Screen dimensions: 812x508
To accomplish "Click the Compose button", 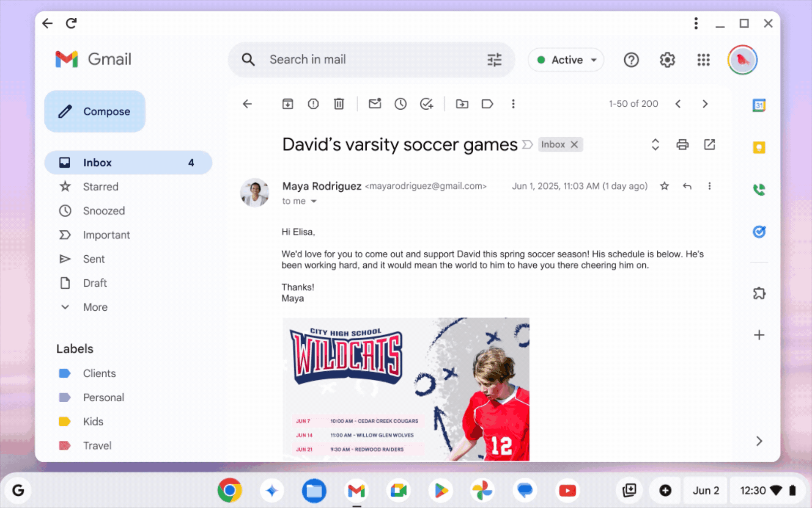I will [95, 111].
